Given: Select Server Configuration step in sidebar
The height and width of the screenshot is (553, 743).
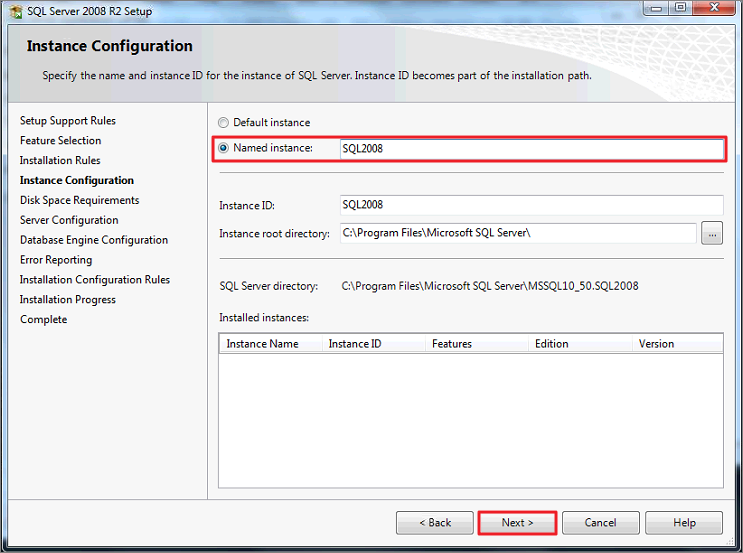Looking at the screenshot, I should (x=69, y=220).
